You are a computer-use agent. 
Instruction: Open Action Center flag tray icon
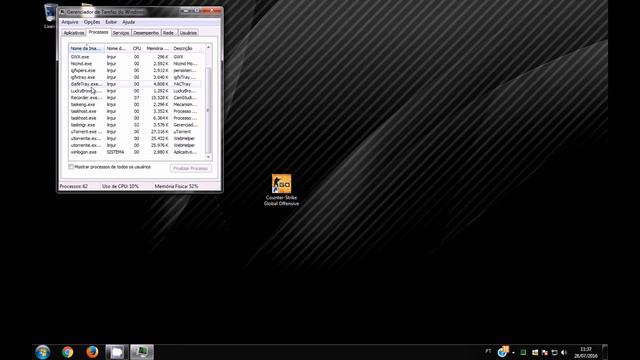[x=544, y=352]
